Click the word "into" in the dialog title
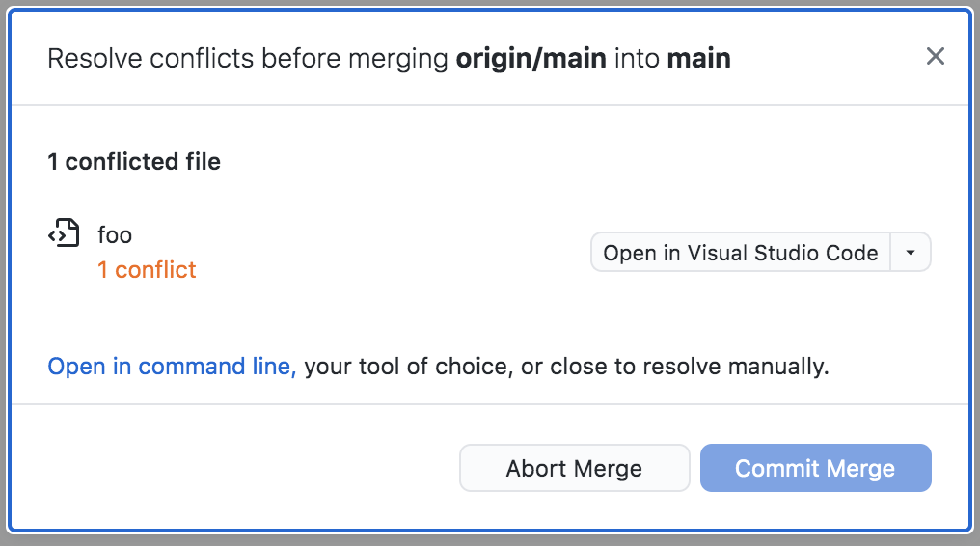980x546 pixels. [x=637, y=59]
